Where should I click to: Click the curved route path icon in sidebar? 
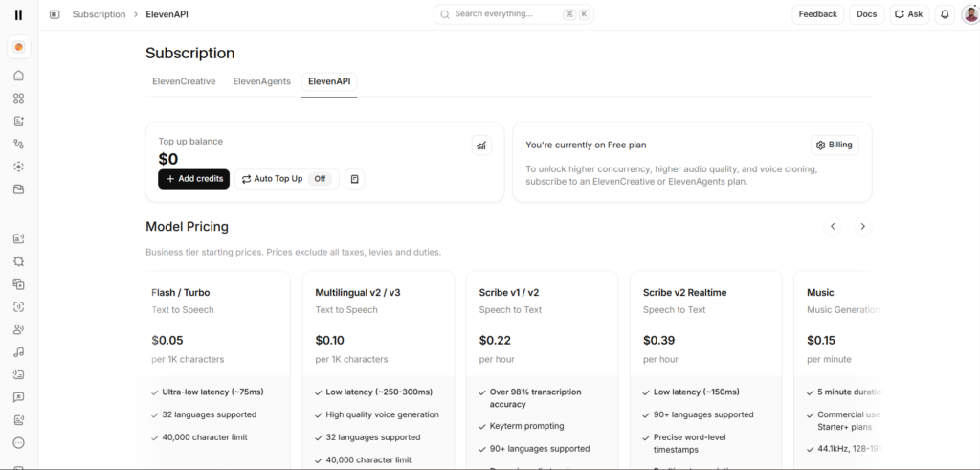point(19,144)
